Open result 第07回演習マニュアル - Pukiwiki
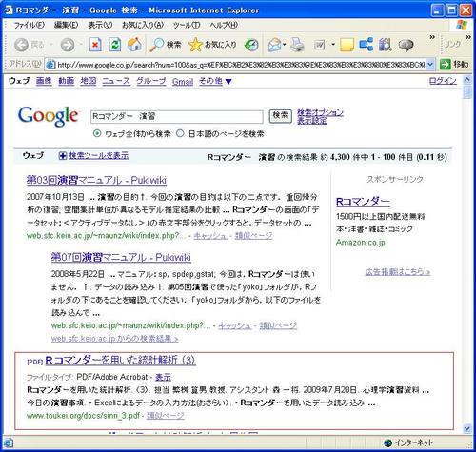This screenshot has width=476, height=452. pos(121,257)
